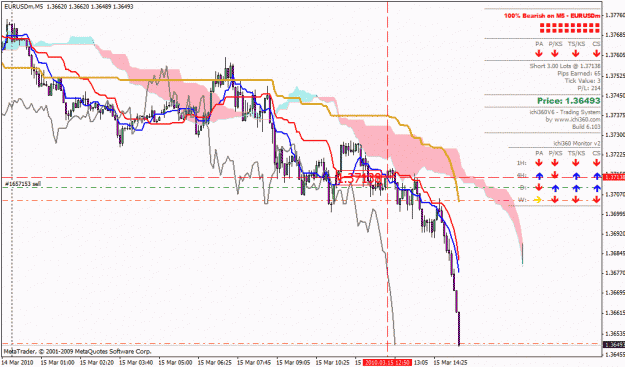625x367 pixels.
Task: Click the red bearish strength squares bar
Action: [570, 28]
